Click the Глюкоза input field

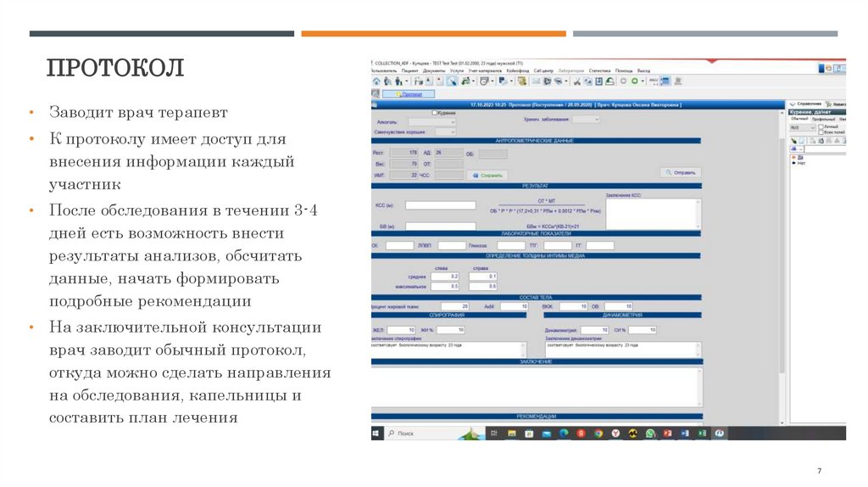click(511, 245)
